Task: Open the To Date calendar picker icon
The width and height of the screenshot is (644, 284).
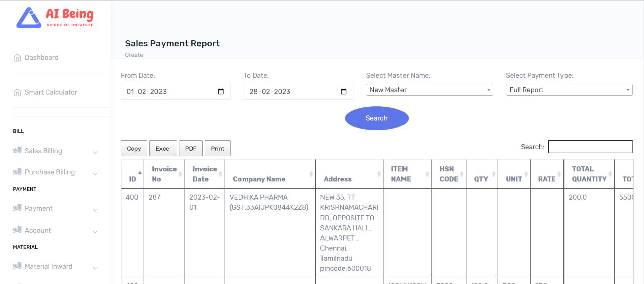Action: pyautogui.click(x=344, y=92)
